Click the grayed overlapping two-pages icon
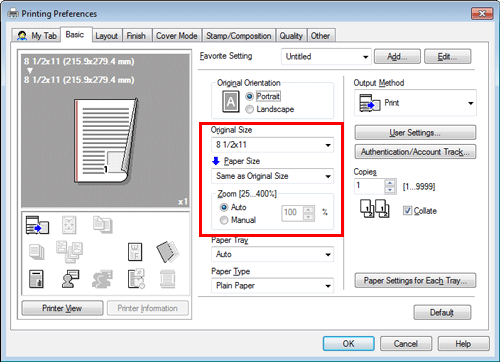Viewport: 500px width, 362px height. coord(103,224)
